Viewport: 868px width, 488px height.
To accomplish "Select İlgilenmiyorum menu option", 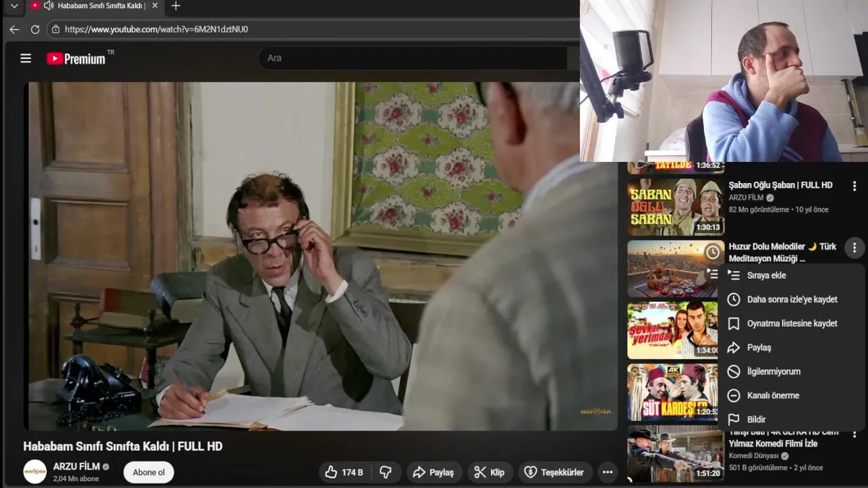I will (x=791, y=371).
